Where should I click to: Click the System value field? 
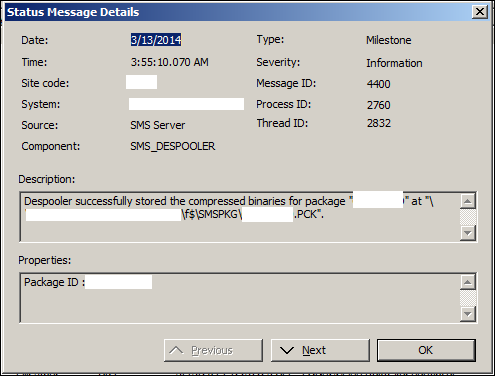186,104
